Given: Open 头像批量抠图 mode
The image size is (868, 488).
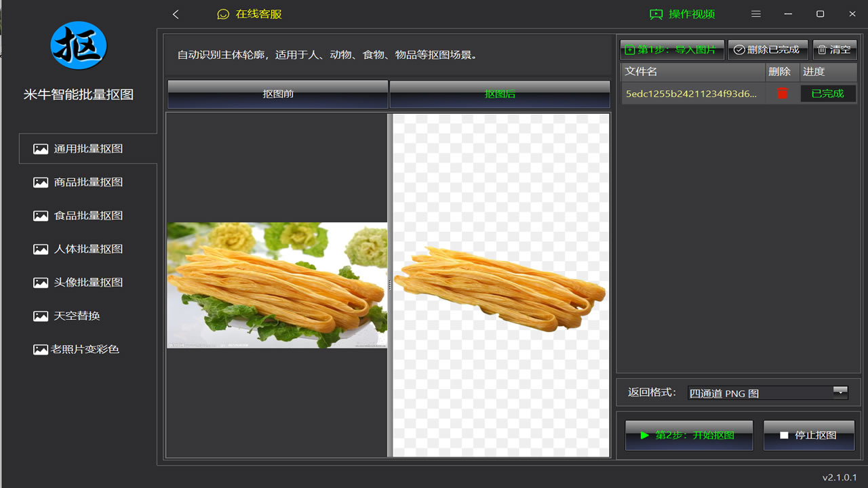Looking at the screenshot, I should (x=88, y=282).
